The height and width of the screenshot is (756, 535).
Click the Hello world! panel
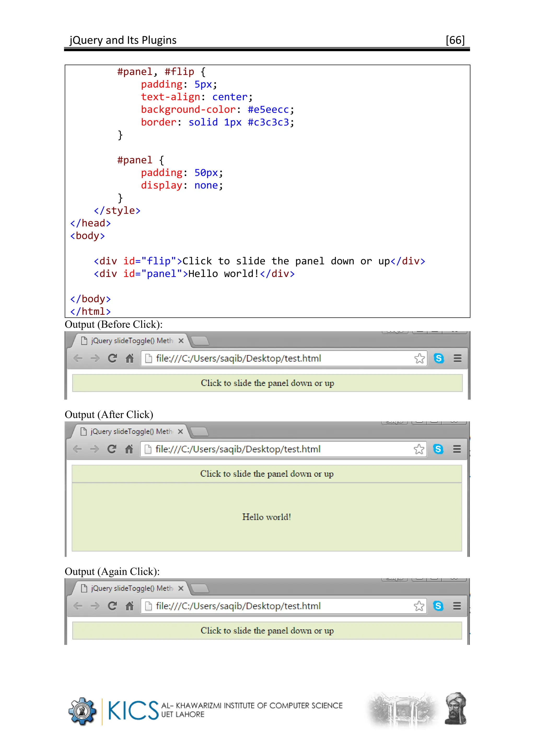click(x=266, y=517)
